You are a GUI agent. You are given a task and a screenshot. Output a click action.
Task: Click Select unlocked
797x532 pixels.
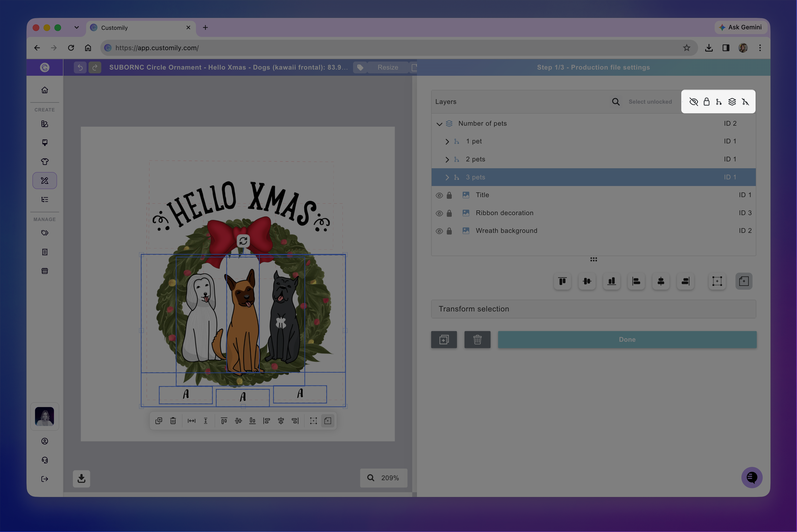coord(650,102)
